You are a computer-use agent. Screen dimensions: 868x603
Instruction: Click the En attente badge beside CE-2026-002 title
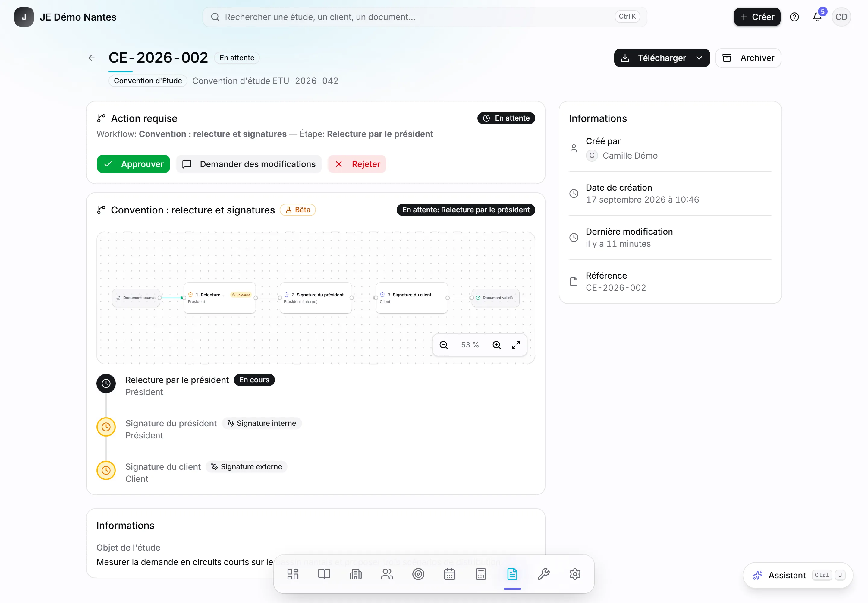click(237, 58)
